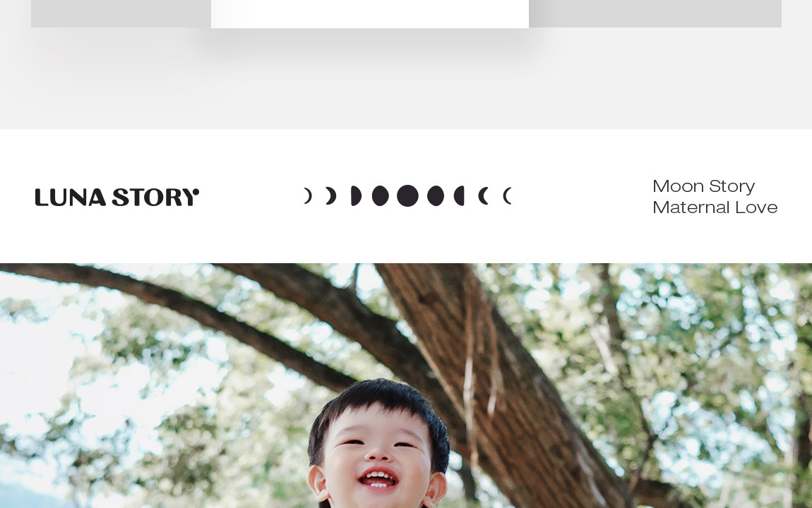The width and height of the screenshot is (812, 508).
Task: Click the smiling child's face
Action: [378, 455]
